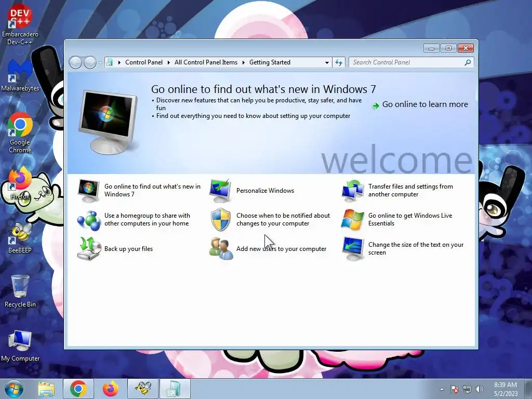Select Getting Started in the breadcrumb
Image resolution: width=532 pixels, height=399 pixels.
tap(270, 62)
